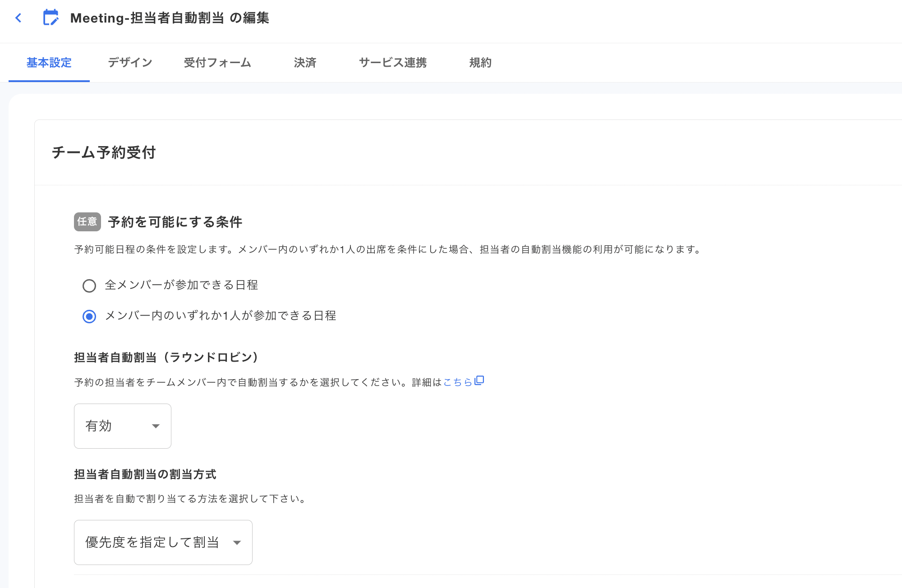Screen dimensions: 902x588
Task: Go to the 決済 tab
Action: click(x=305, y=63)
